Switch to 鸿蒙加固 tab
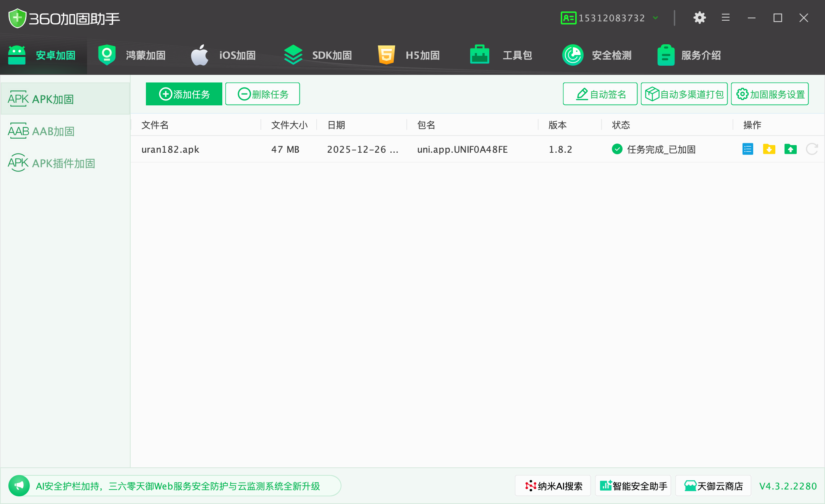Image resolution: width=825 pixels, height=504 pixels. pyautogui.click(x=132, y=55)
